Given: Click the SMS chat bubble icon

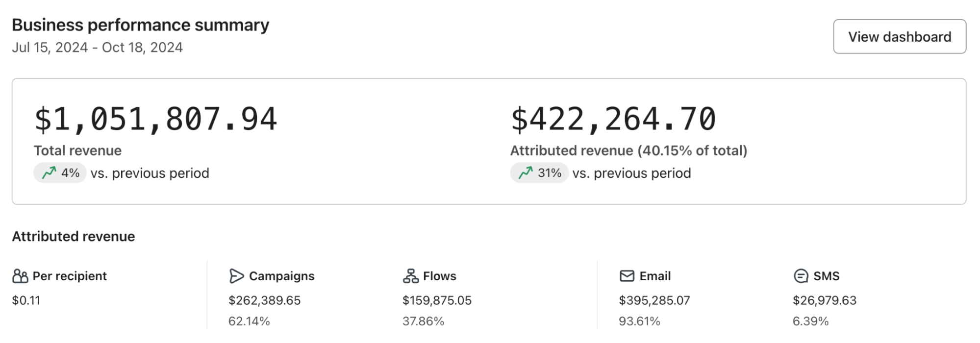Looking at the screenshot, I should 801,276.
